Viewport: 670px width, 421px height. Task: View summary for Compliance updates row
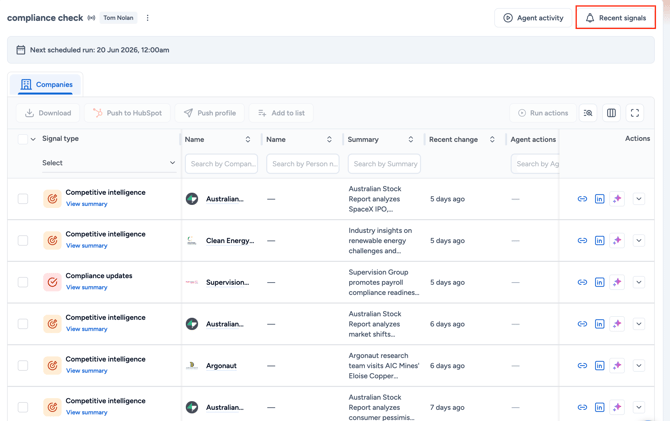(x=87, y=287)
